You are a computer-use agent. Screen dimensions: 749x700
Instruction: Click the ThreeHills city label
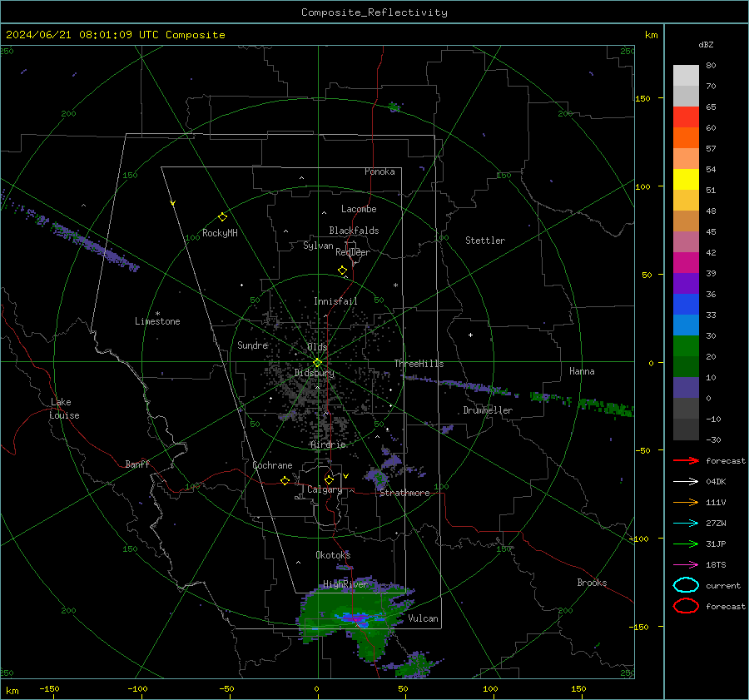(419, 364)
